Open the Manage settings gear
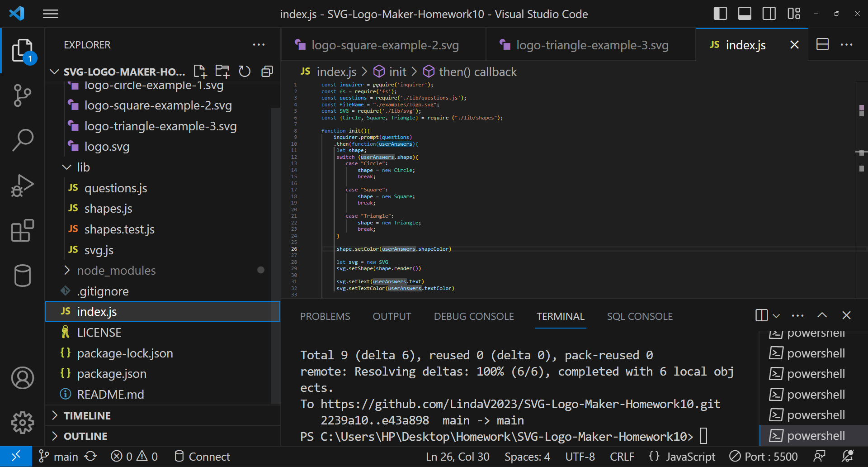 click(x=22, y=423)
